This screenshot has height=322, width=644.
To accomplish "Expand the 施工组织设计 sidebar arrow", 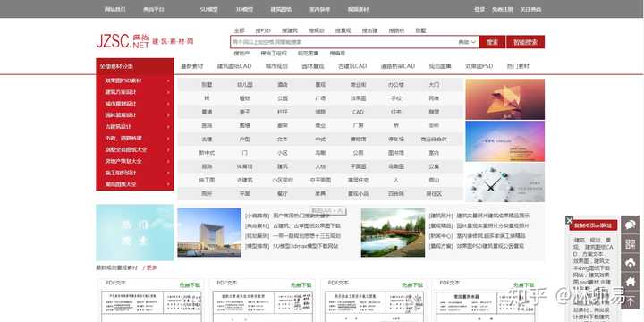I will coord(168,173).
